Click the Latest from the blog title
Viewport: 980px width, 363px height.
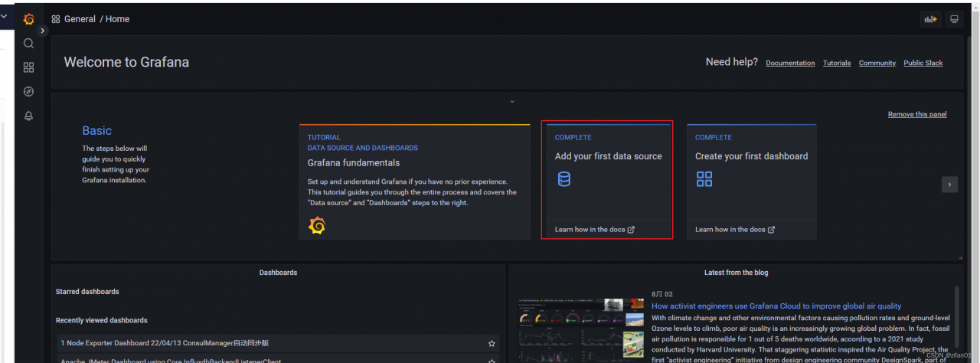coord(737,273)
